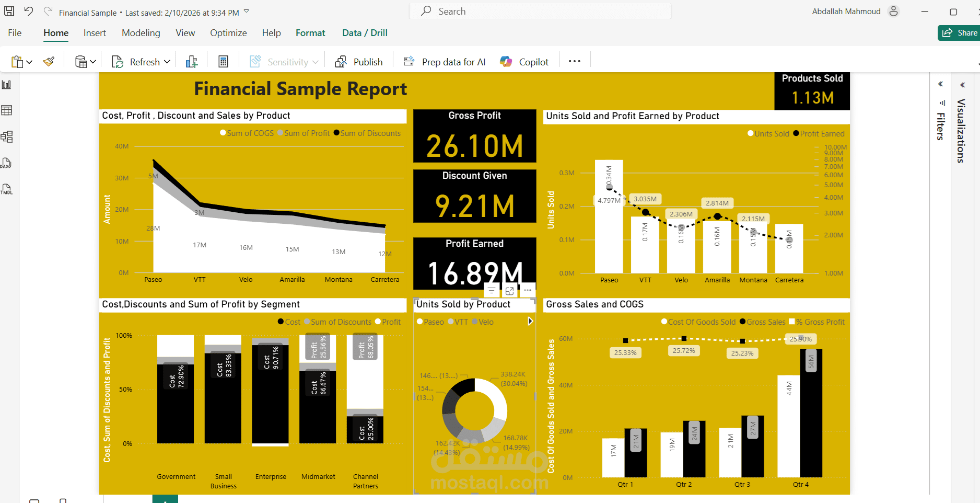
Task: Select the Format painter tool
Action: [48, 61]
